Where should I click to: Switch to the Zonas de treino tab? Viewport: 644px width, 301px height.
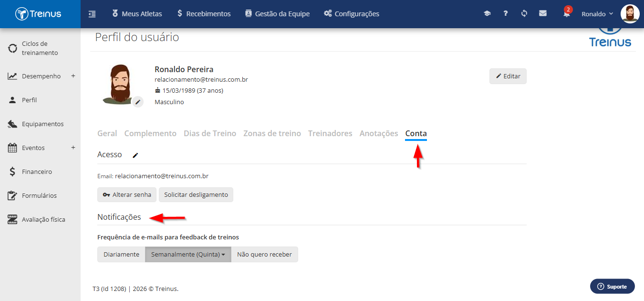click(x=272, y=133)
